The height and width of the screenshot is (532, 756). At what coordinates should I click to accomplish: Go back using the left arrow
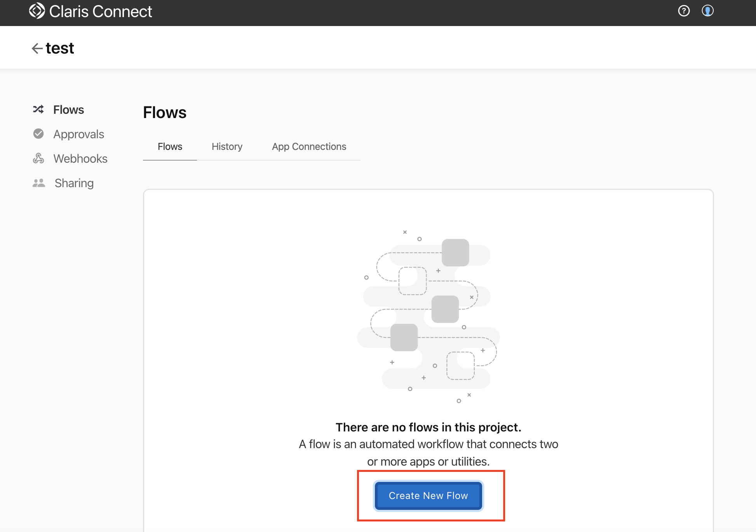point(37,49)
